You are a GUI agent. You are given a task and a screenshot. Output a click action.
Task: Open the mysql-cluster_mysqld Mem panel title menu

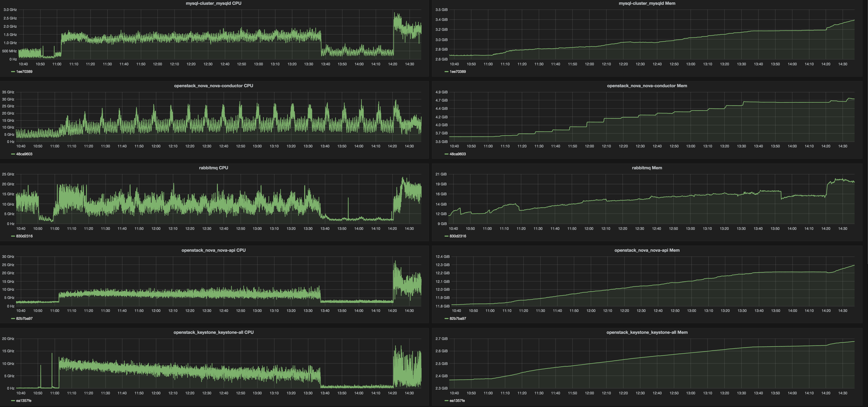[647, 3]
